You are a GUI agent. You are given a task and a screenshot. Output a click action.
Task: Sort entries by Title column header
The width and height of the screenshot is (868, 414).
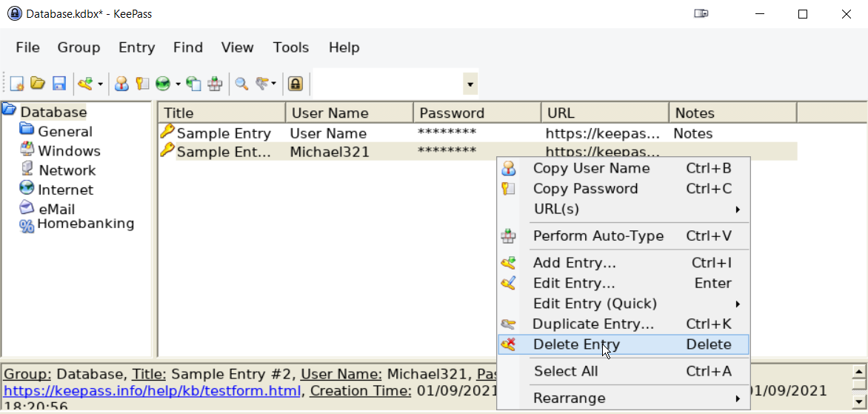pyautogui.click(x=222, y=113)
